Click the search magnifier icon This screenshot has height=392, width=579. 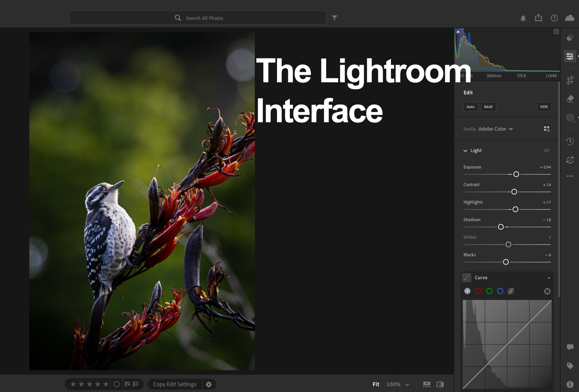tap(178, 18)
